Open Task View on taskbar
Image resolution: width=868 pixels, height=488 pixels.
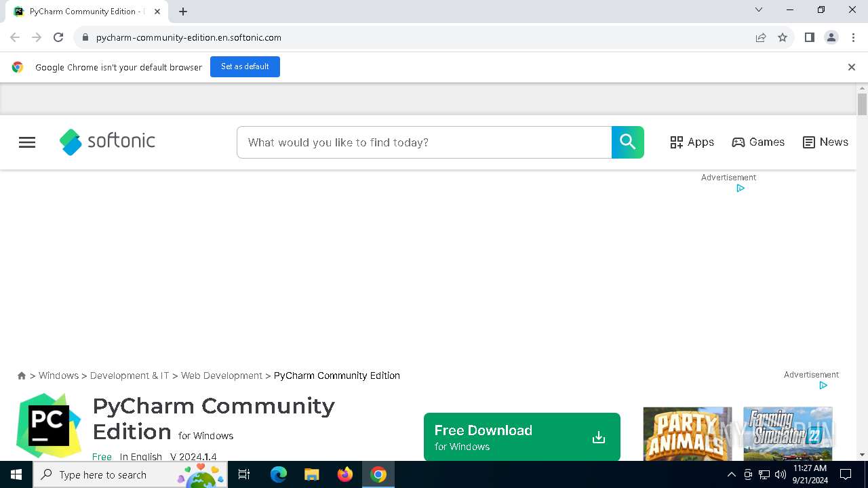[244, 474]
